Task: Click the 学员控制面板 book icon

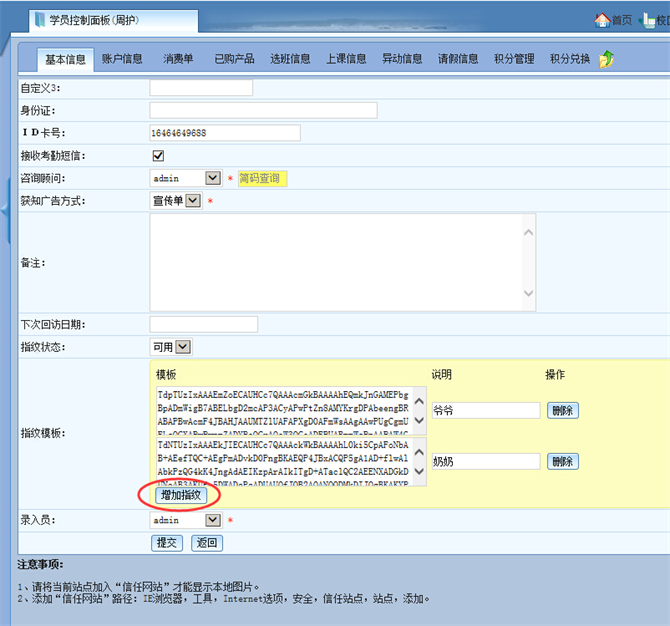Action: 39,20
